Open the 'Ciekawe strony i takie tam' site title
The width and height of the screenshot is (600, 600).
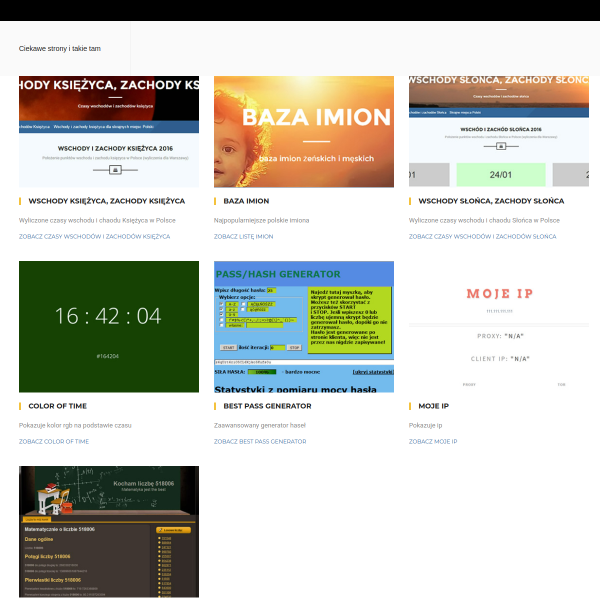click(60, 49)
